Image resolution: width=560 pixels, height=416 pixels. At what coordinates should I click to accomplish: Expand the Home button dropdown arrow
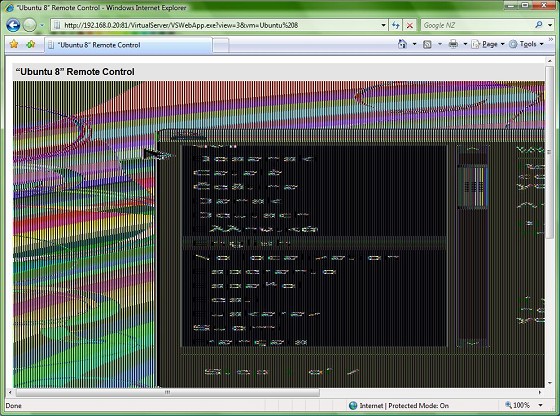[414, 44]
